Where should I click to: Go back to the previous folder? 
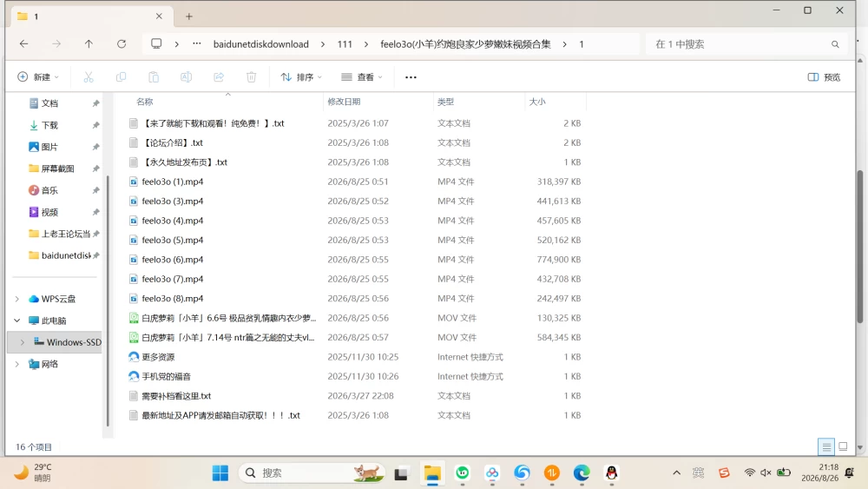(23, 43)
